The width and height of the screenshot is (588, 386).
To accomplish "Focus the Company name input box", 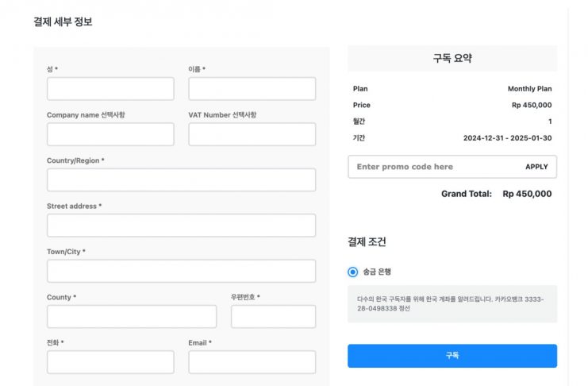I will point(110,134).
